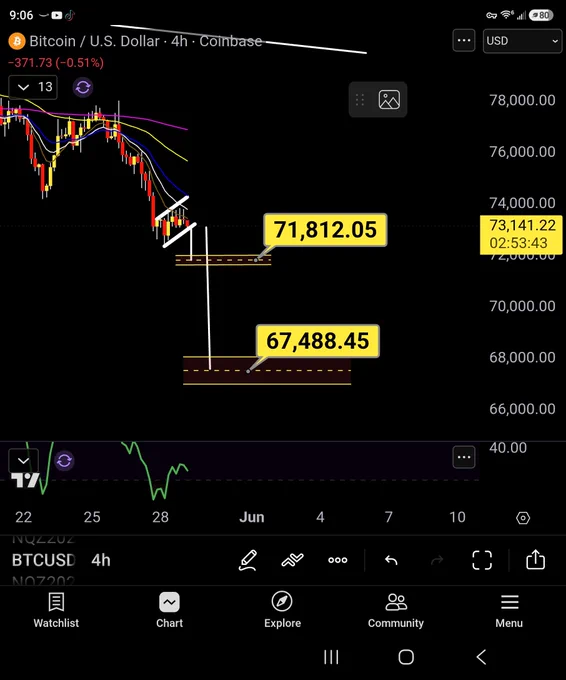Select the 67,488.45 price label
The image size is (566, 680).
point(317,341)
